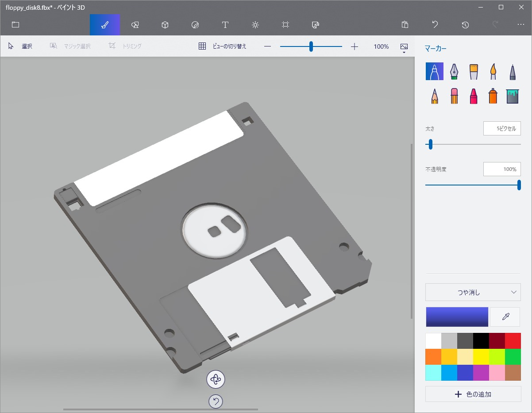Click the 色の追加 add color button
The height and width of the screenshot is (413, 532).
coord(473,394)
